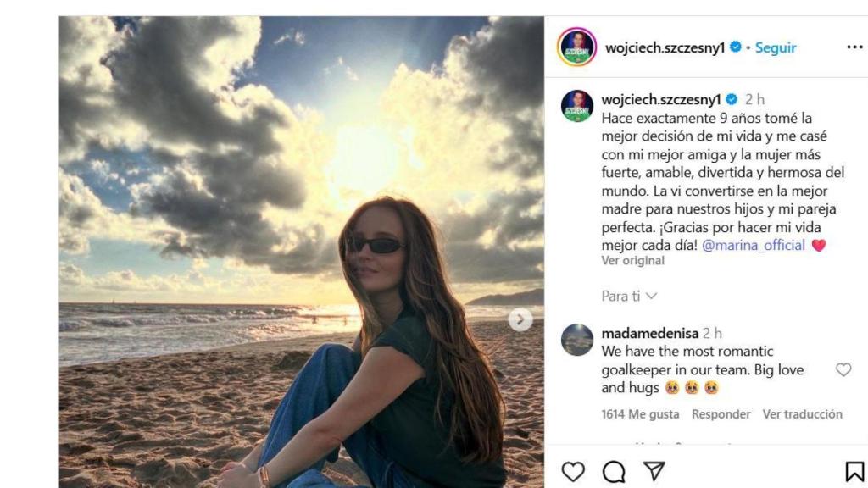Click the Seguir button to follow
The height and width of the screenshot is (488, 868).
tap(776, 47)
